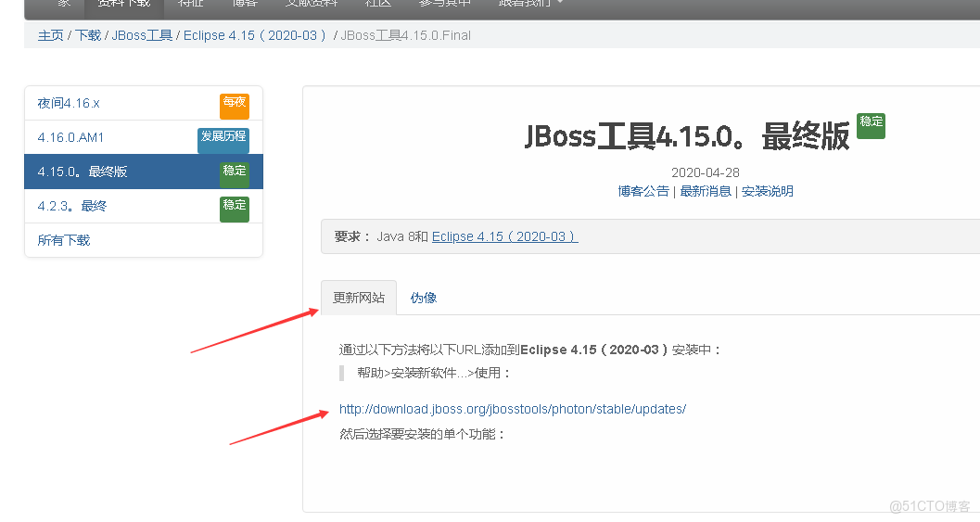Open the JBoss工具 breadcrumb link
The height and width of the screenshot is (522, 980).
[x=142, y=35]
